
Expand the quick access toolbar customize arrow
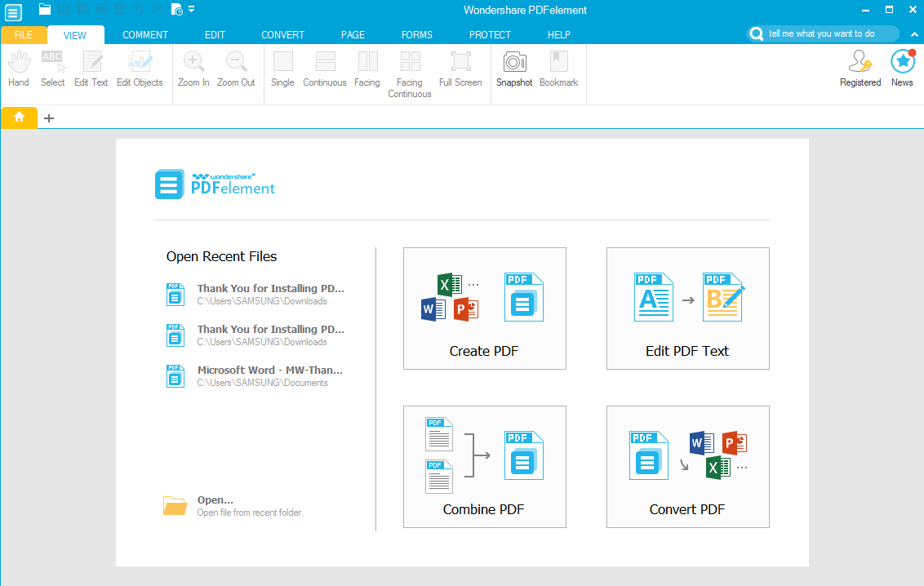(192, 10)
